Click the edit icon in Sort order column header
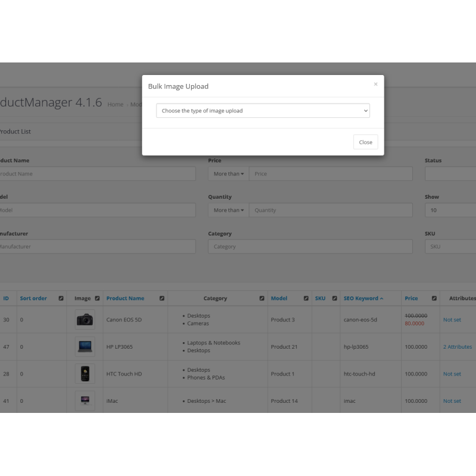 click(61, 299)
